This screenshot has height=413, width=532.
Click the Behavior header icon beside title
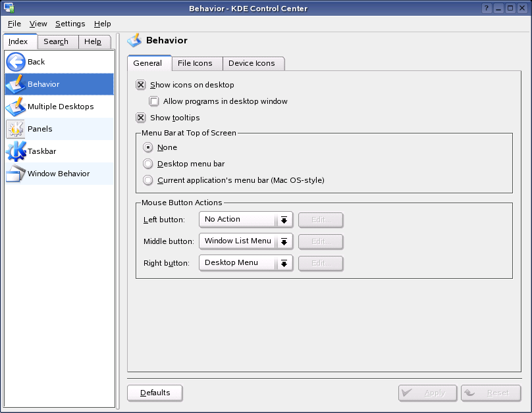134,40
